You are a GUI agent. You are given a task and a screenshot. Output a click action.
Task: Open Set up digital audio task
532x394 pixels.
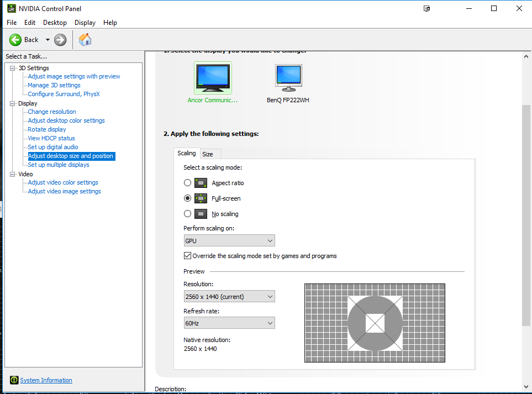(x=53, y=147)
